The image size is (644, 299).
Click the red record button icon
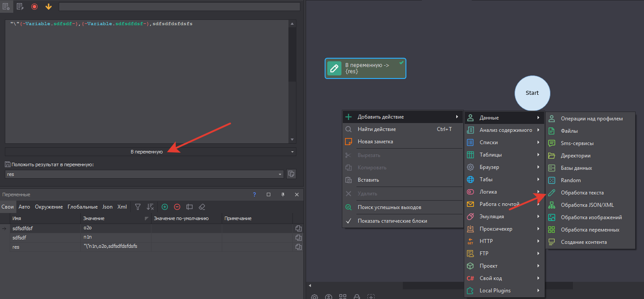[x=34, y=7]
